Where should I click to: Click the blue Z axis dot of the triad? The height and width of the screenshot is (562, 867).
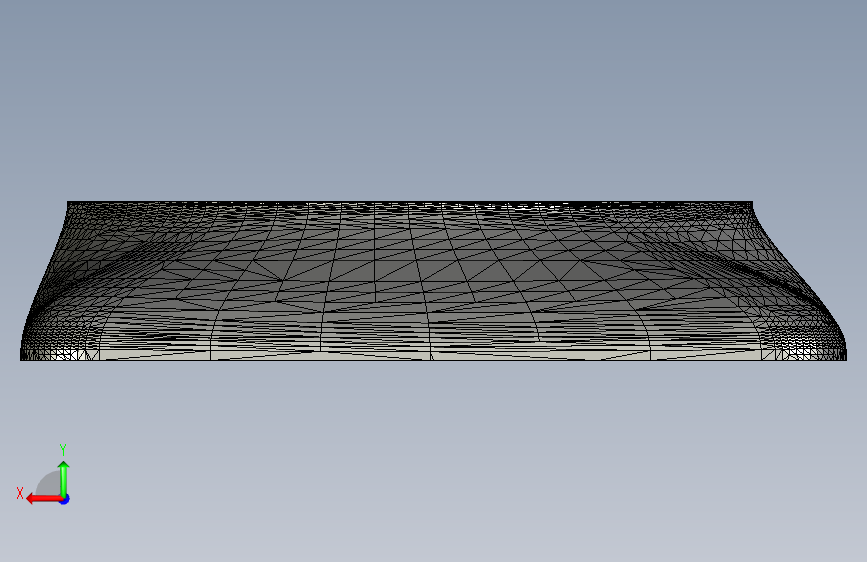[x=65, y=499]
